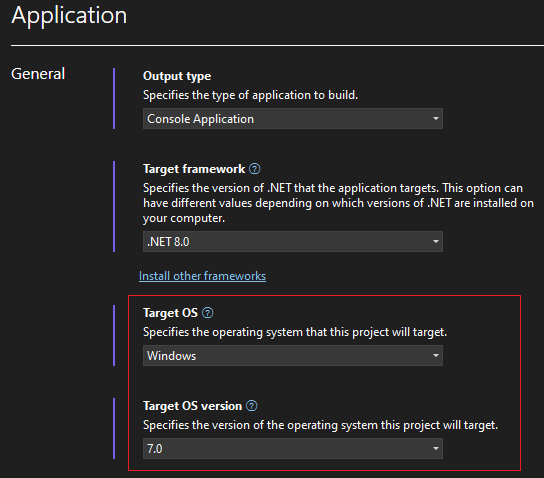Click the Target OS heading label
Image resolution: width=544 pixels, height=478 pixels.
point(170,313)
